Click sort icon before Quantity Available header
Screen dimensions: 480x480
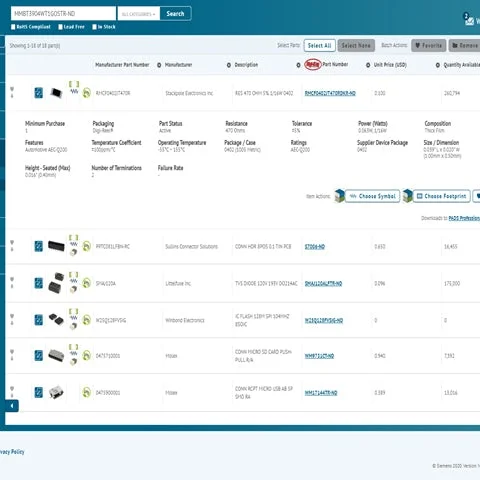pyautogui.click(x=438, y=65)
